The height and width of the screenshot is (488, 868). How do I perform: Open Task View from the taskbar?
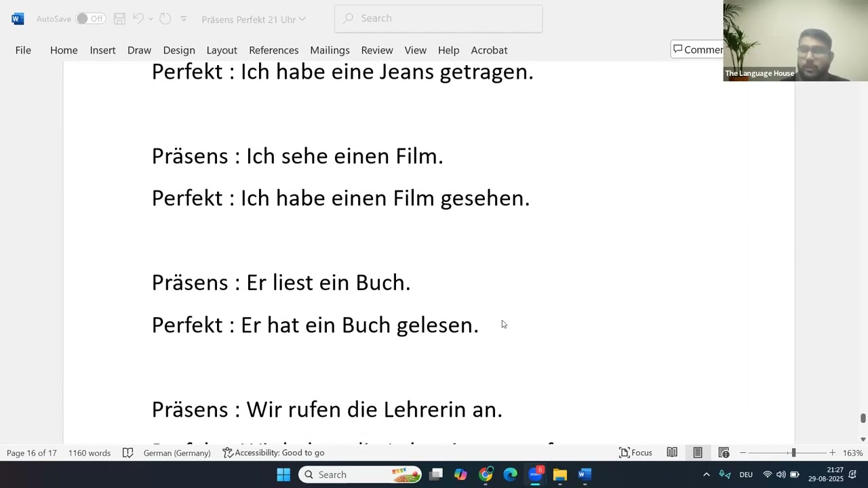[x=436, y=474]
